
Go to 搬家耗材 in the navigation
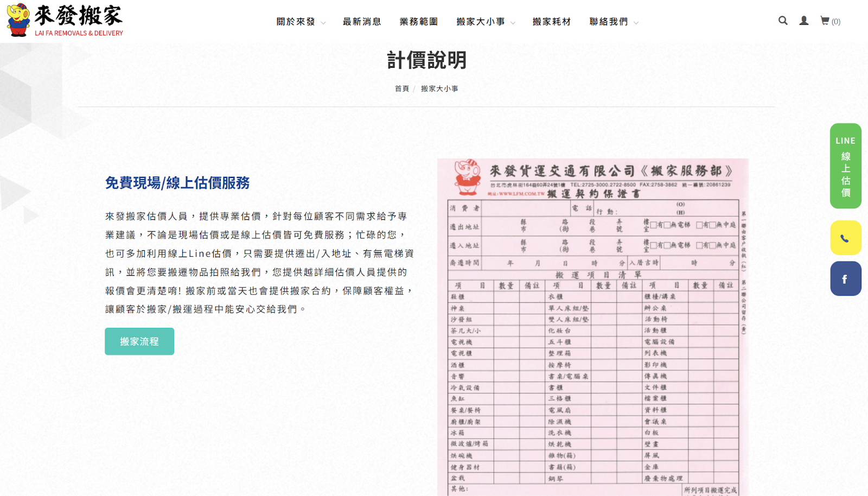tap(552, 22)
